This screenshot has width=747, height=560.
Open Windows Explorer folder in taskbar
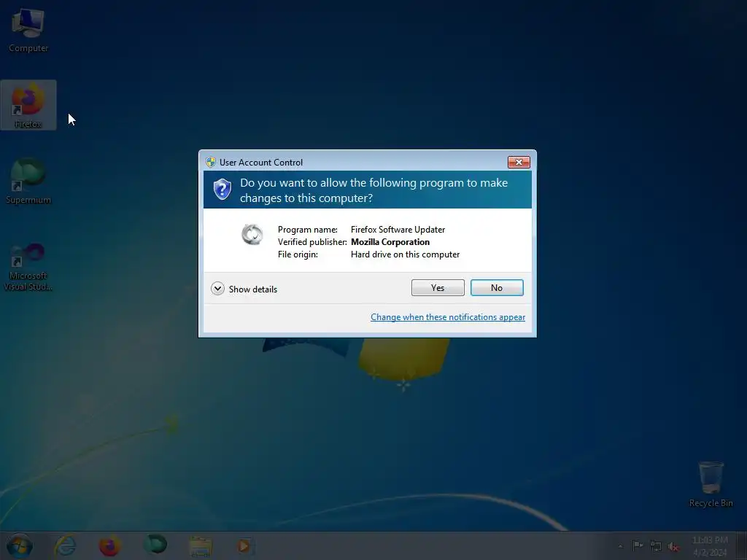(x=201, y=546)
